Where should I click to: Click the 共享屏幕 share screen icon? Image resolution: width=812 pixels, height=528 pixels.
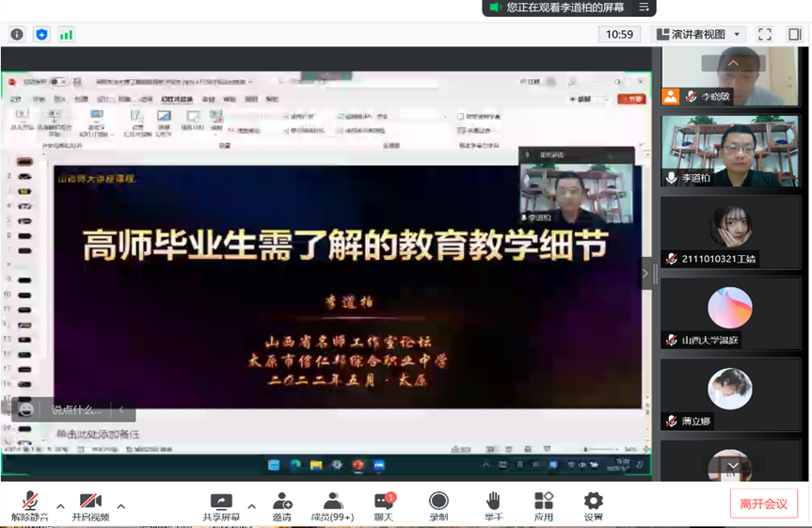pos(220,505)
